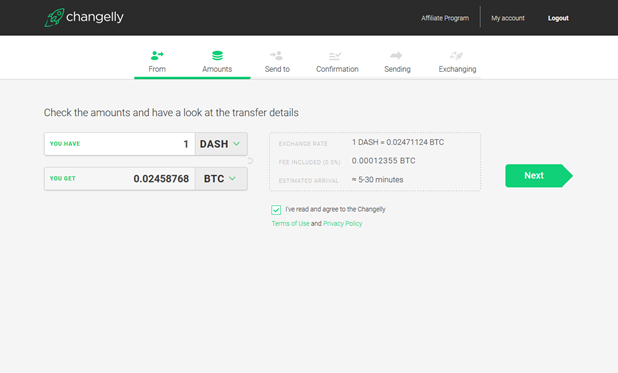Screen dimensions: 618x373
Task: Click the swap currencies arrow icon
Action: point(250,161)
